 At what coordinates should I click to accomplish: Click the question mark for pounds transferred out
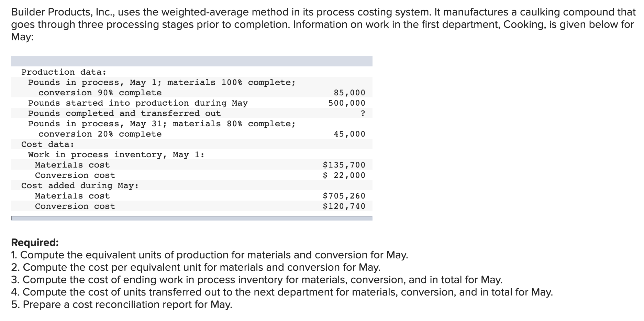363,113
